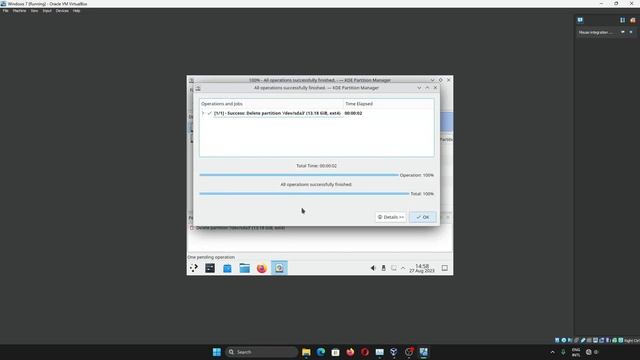Open the VirtualBox Devices menu
The image size is (640, 360).
62,11
